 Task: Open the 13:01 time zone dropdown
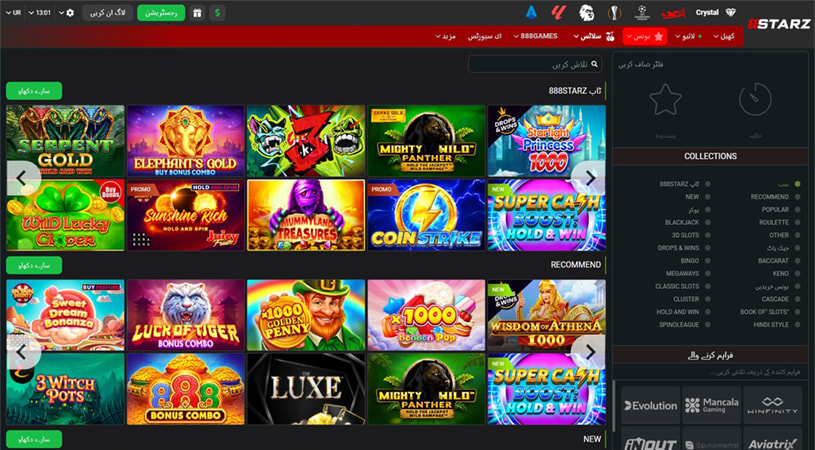tap(41, 13)
